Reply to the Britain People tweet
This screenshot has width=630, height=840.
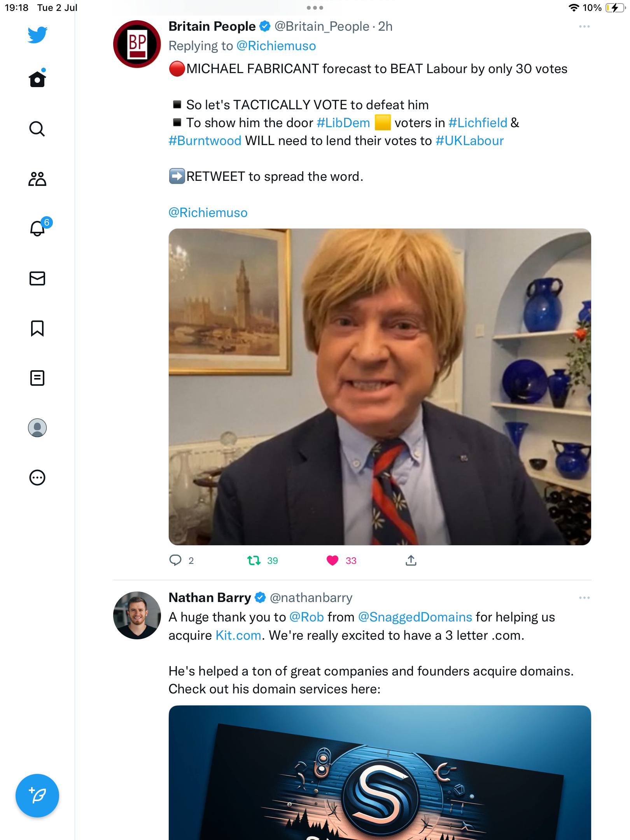[x=175, y=560]
